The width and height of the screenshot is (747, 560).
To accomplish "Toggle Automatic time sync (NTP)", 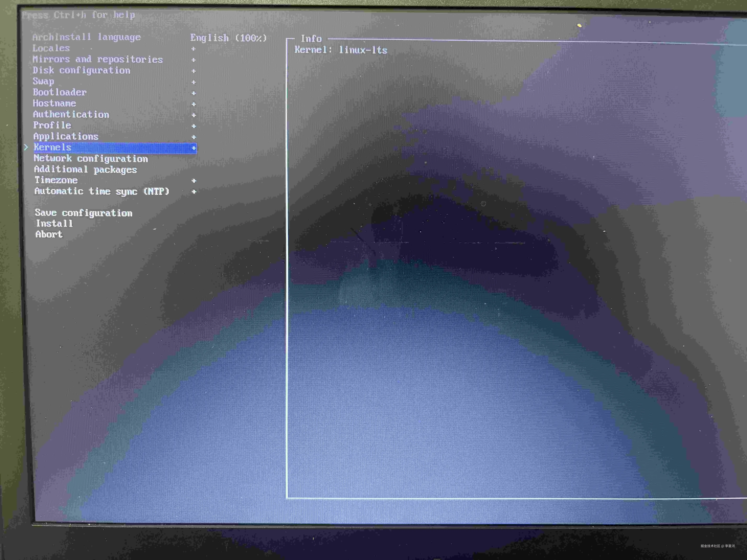I will click(102, 191).
